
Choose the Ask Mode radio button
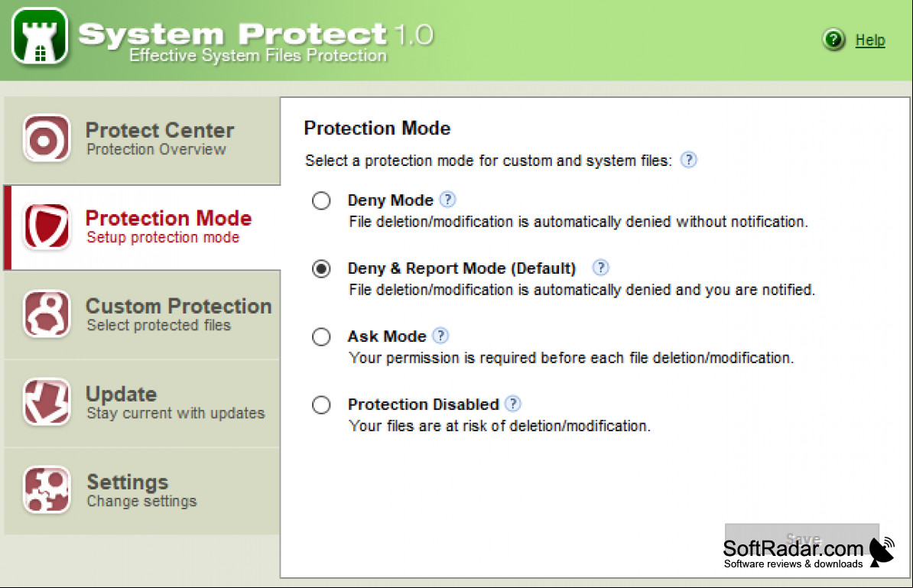click(321, 337)
